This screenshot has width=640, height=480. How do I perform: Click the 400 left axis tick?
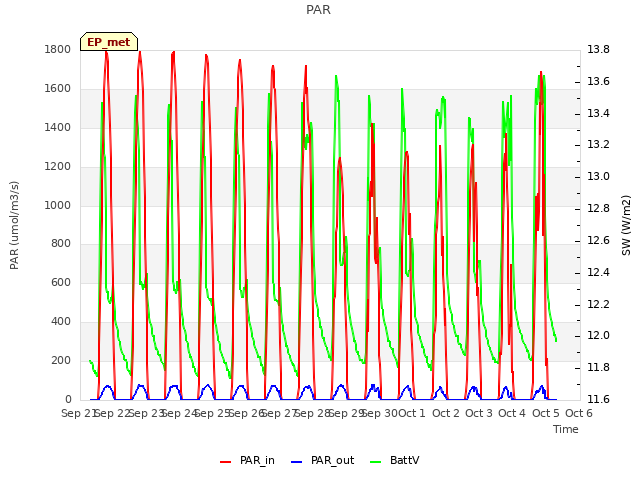(61, 322)
